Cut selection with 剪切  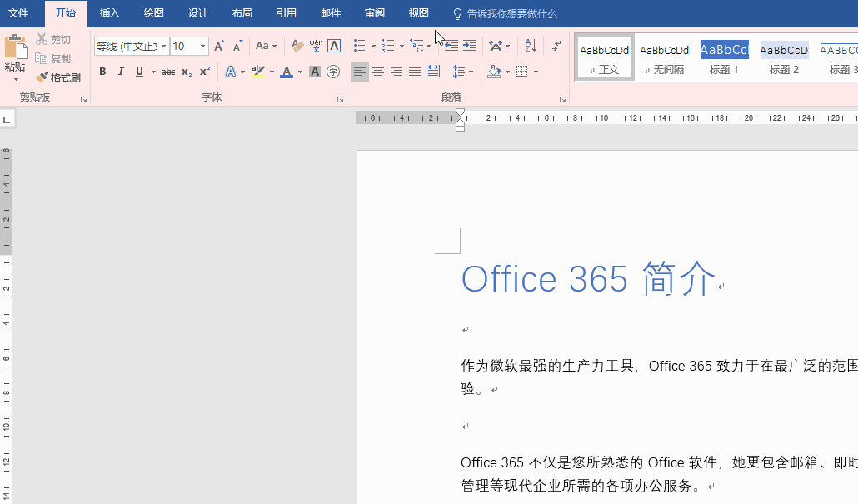(x=53, y=39)
